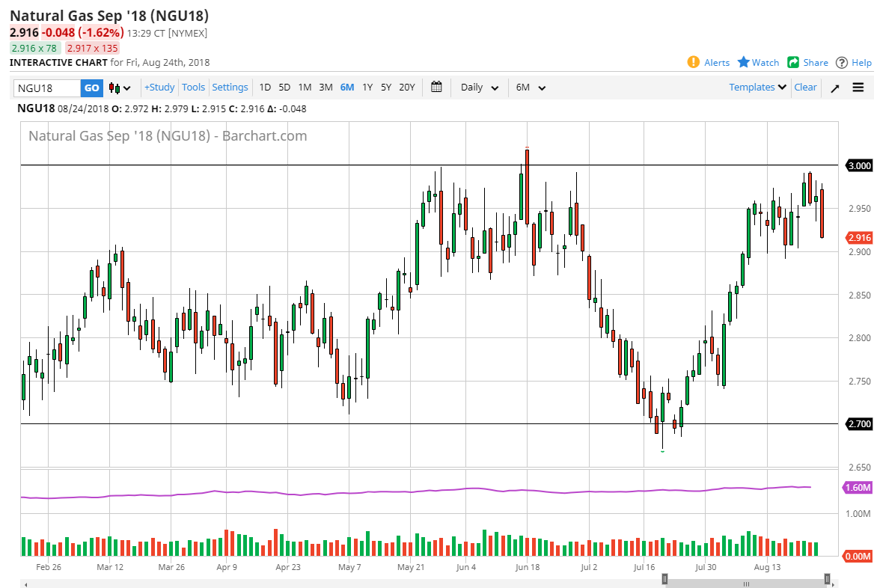This screenshot has height=588, width=877.
Task: Click the NGU18 symbol input field
Action: click(x=47, y=88)
